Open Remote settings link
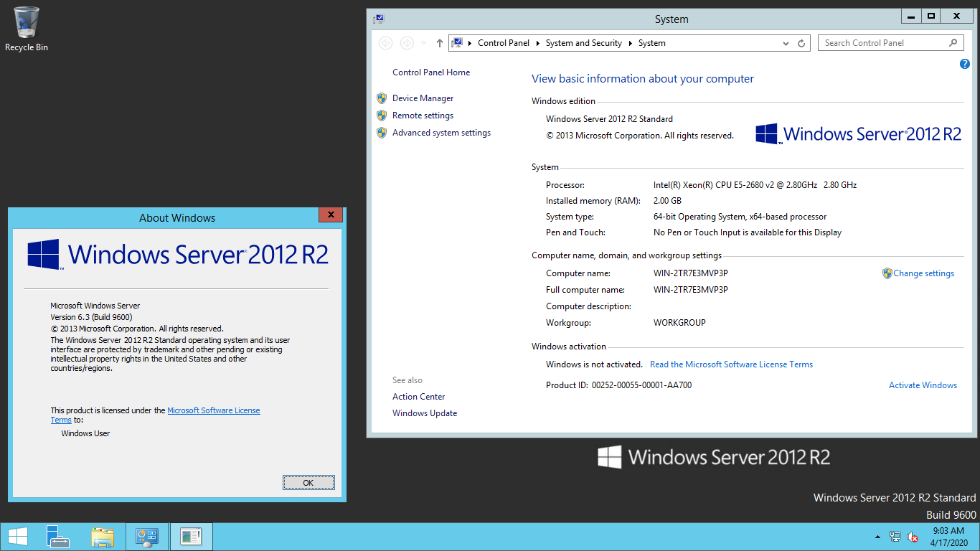 tap(423, 116)
